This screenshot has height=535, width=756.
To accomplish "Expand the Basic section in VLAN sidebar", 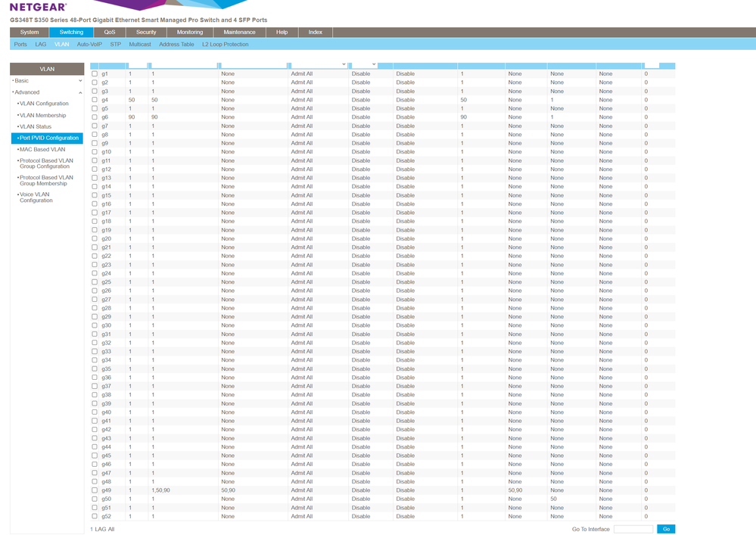I will (x=46, y=80).
